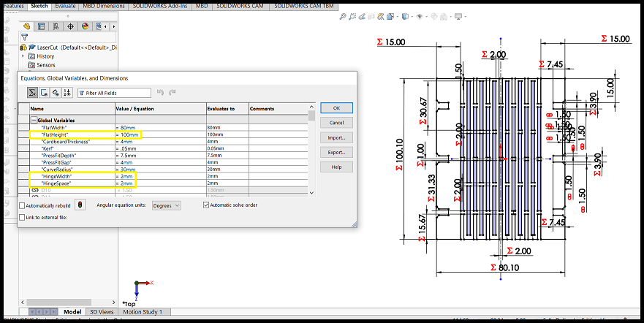This screenshot has height=323, width=644.
Task: Uncheck Automatic solve order
Action: click(206, 205)
